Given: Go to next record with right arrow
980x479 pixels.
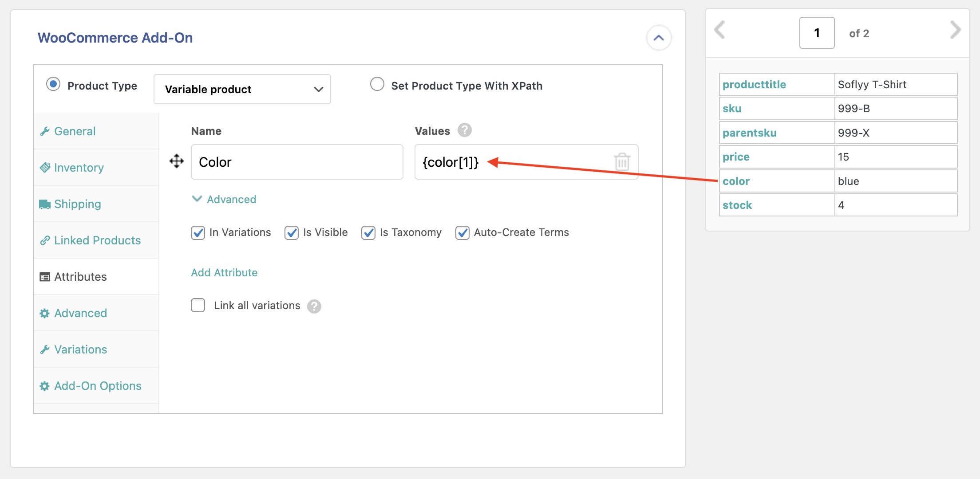Looking at the screenshot, I should tap(955, 30).
